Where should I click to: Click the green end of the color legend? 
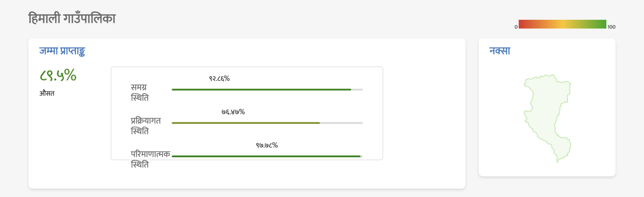pyautogui.click(x=602, y=24)
